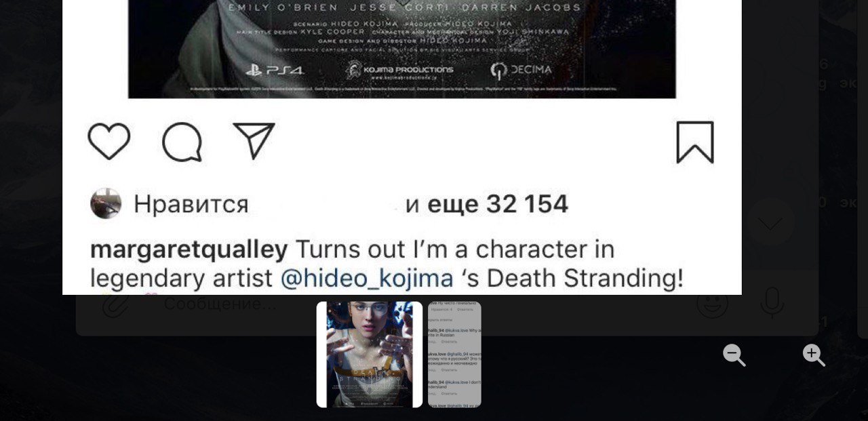Zoom in with the plus magnifier
This screenshot has width=868, height=421.
point(814,355)
